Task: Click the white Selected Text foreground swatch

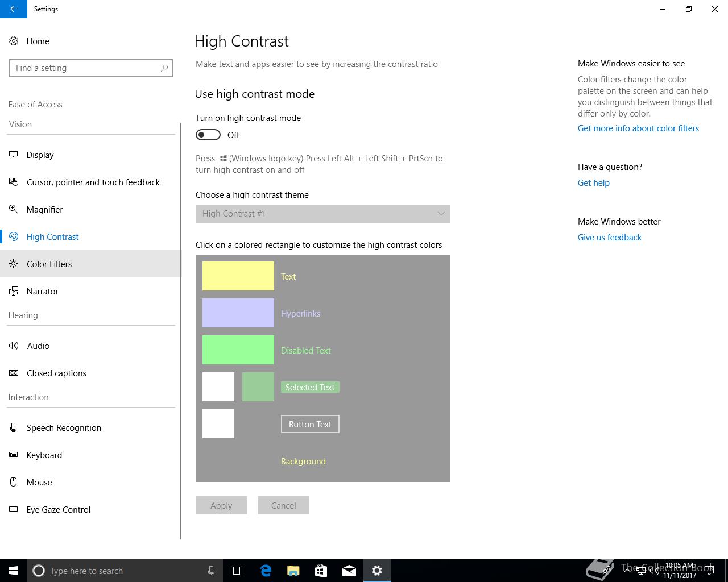Action: click(x=218, y=387)
